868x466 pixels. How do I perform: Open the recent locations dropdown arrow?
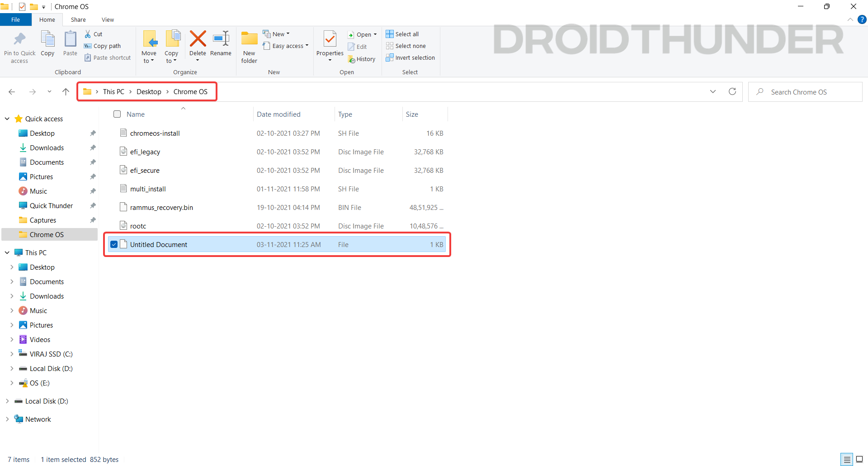pyautogui.click(x=49, y=92)
